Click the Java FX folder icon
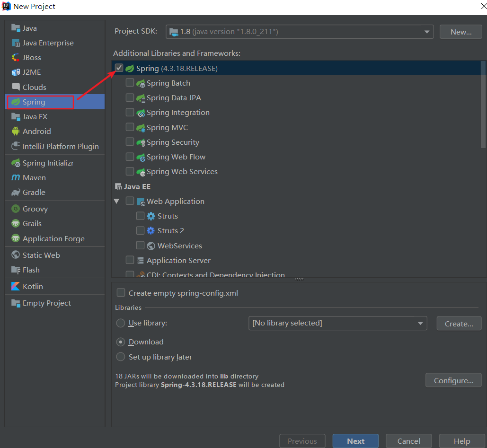 [16, 117]
